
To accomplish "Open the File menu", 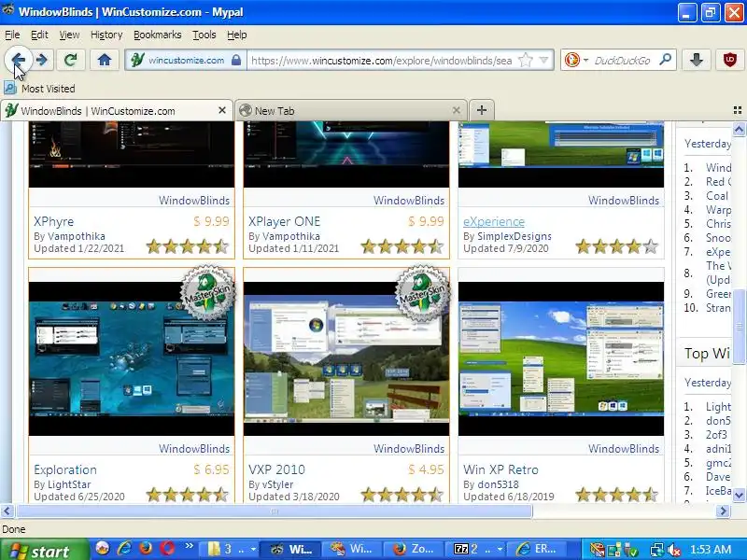I will click(x=12, y=35).
